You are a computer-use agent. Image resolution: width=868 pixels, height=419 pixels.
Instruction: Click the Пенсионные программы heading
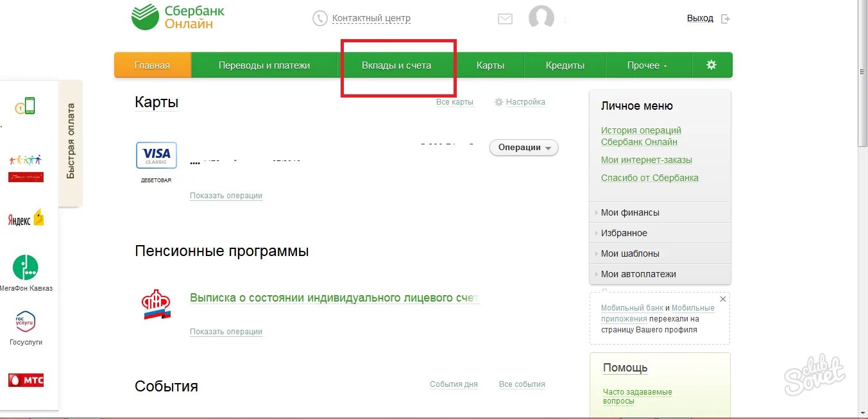[x=222, y=251]
